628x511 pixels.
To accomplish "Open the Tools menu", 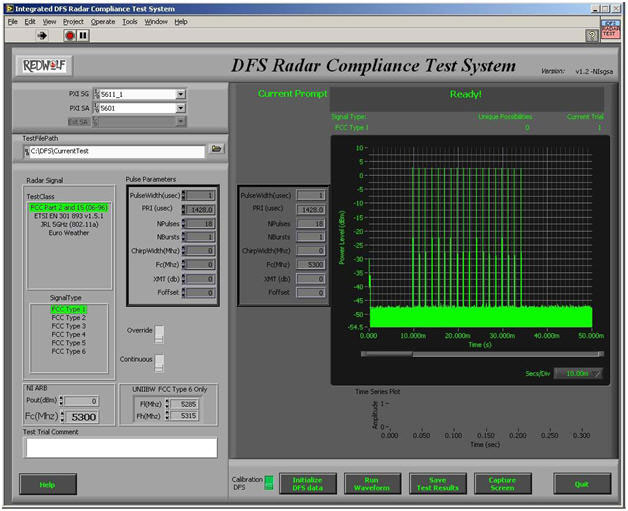I will click(130, 21).
